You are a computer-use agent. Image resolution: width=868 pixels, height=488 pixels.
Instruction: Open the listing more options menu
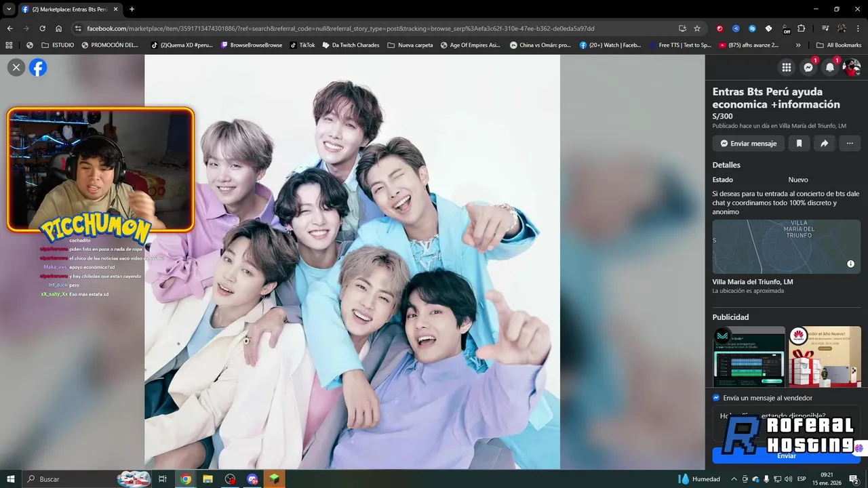[850, 144]
